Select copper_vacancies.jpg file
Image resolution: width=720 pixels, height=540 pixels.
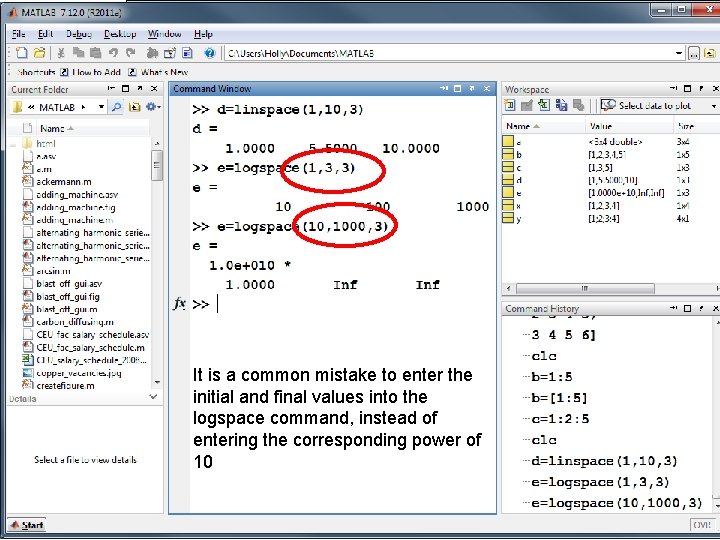(x=79, y=373)
